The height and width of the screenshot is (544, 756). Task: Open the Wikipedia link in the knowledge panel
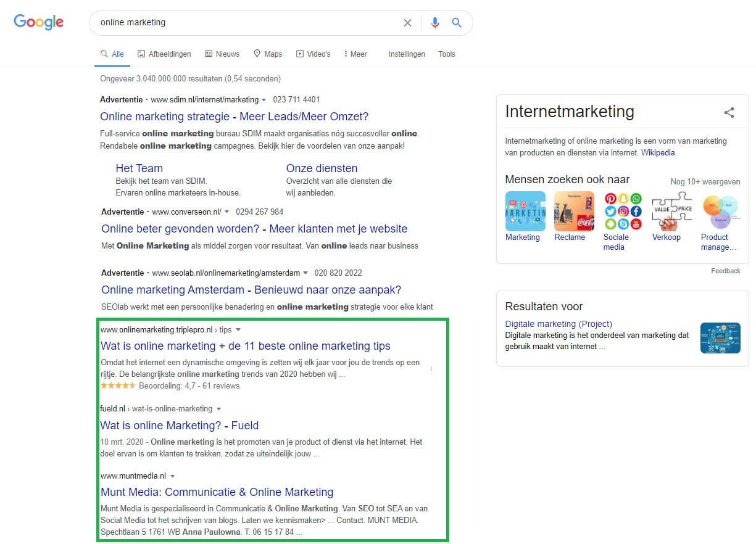coord(657,152)
